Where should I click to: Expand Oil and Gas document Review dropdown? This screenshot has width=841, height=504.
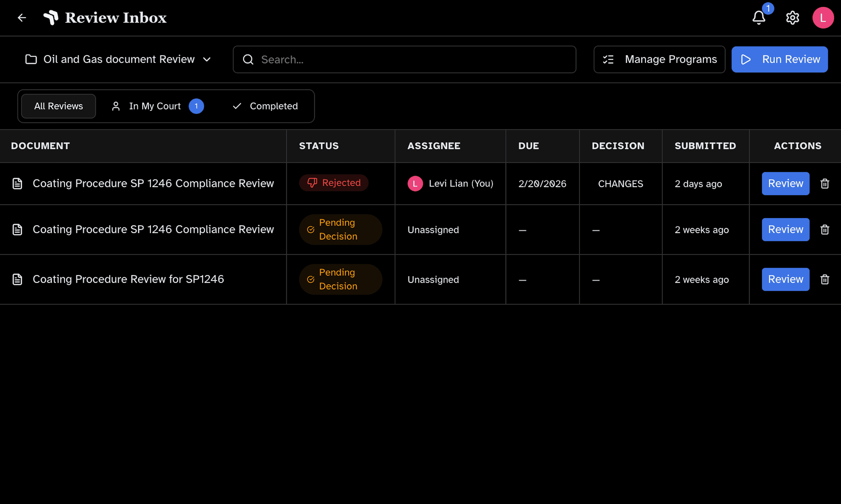pyautogui.click(x=118, y=59)
